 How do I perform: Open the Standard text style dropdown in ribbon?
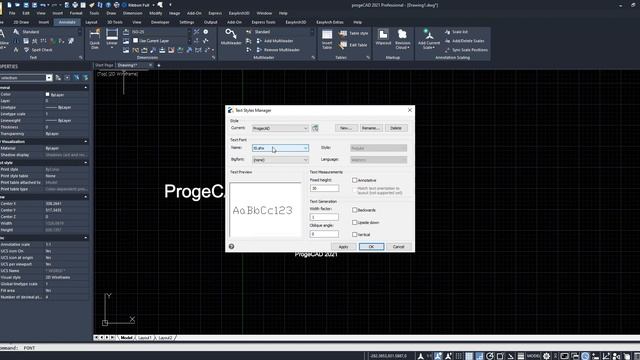51,32
